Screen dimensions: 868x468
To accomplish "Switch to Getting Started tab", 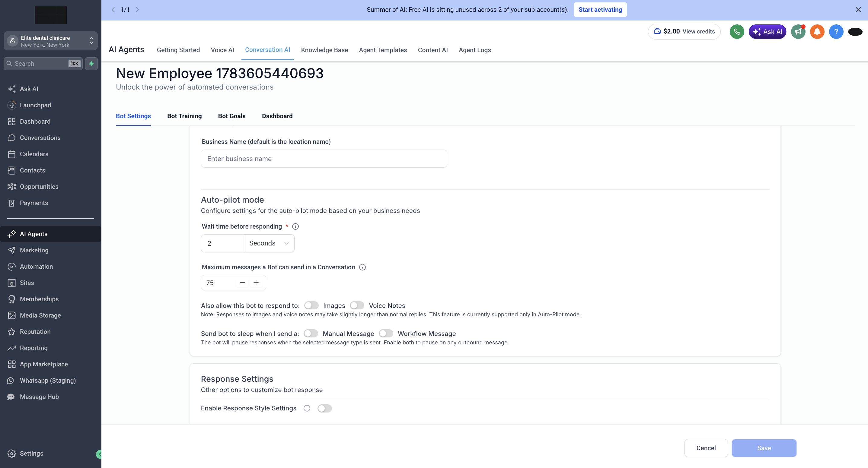I will click(178, 50).
